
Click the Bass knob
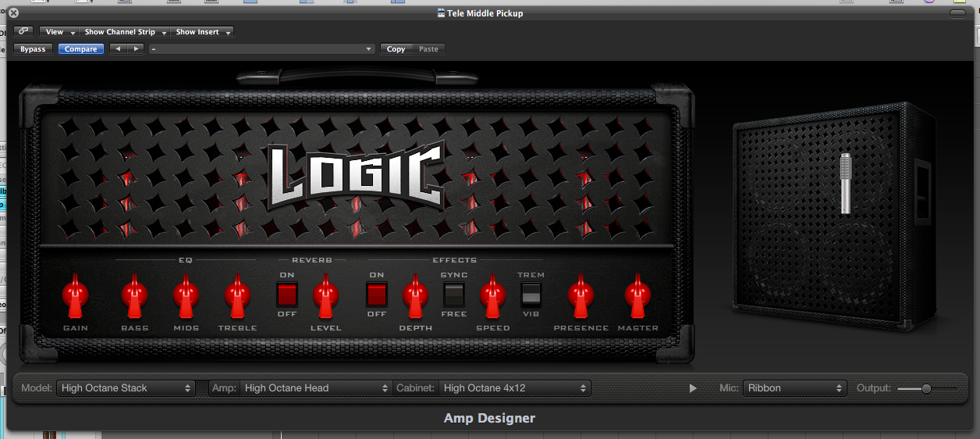134,294
